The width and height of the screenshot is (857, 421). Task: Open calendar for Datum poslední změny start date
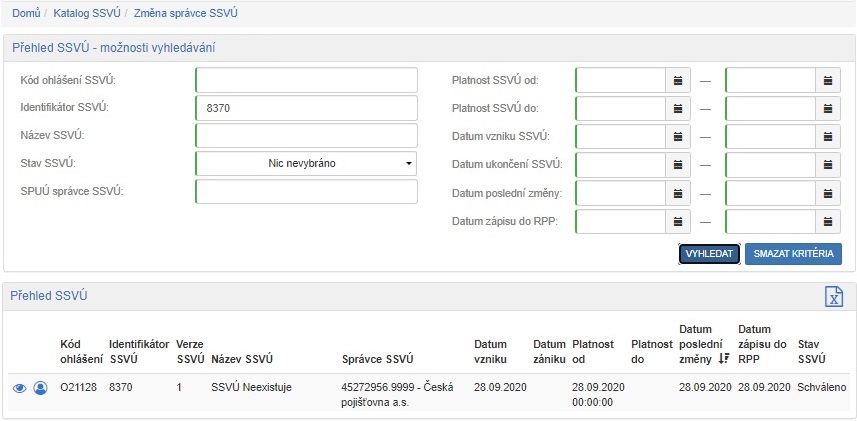678,192
